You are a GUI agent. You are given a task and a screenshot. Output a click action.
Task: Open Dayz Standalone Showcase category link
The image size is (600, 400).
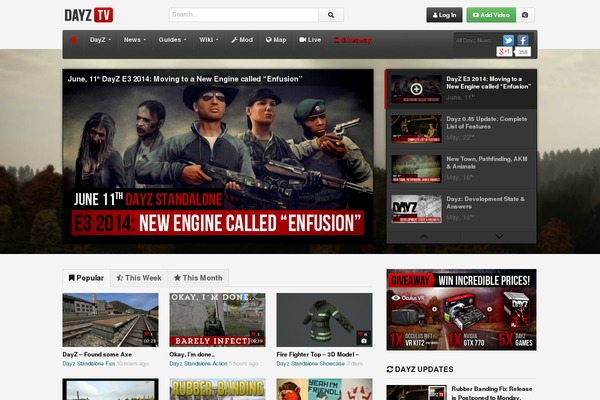coord(311,364)
